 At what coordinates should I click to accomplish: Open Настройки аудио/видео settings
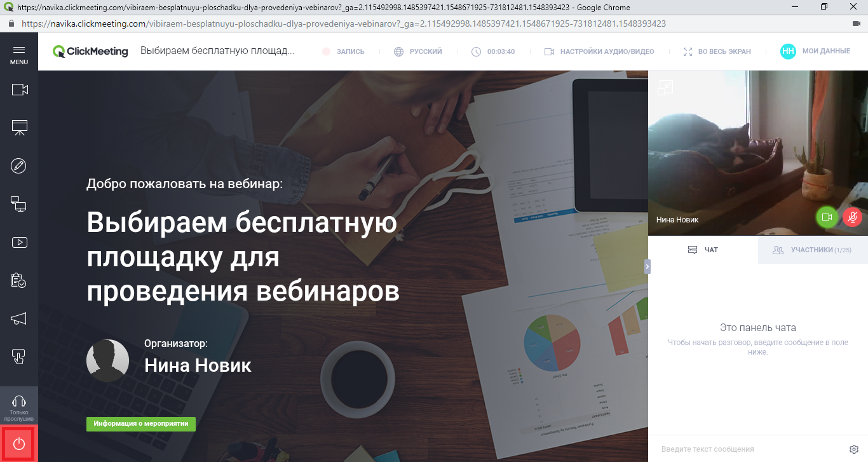pyautogui.click(x=599, y=51)
